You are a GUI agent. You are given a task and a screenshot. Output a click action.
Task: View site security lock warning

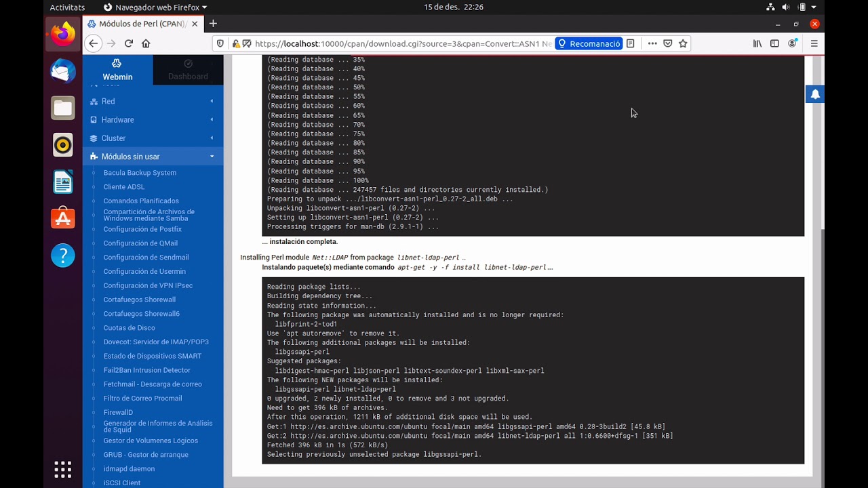pyautogui.click(x=236, y=43)
